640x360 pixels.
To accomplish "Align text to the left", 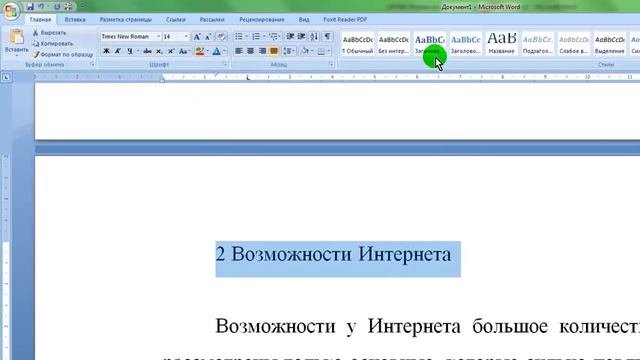I will coord(239,51).
